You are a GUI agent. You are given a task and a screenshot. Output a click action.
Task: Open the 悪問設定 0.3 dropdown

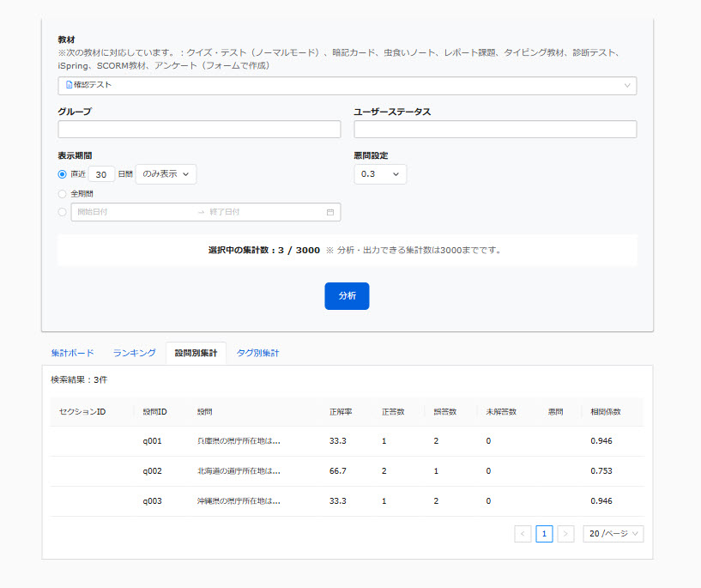tap(380, 174)
